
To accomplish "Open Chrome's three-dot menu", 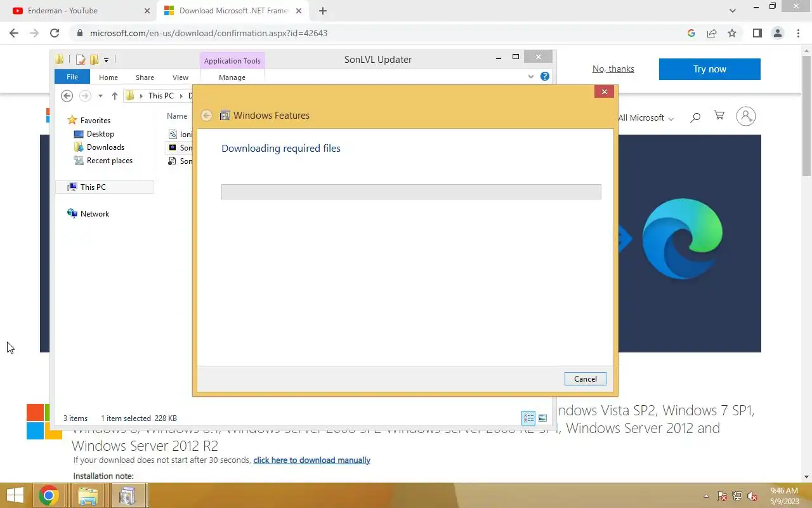I will click(797, 33).
